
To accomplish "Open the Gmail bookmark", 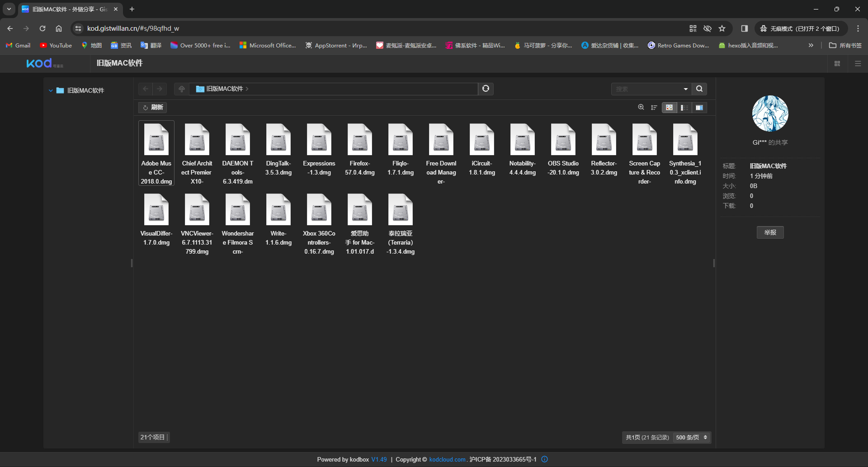I will pos(18,45).
